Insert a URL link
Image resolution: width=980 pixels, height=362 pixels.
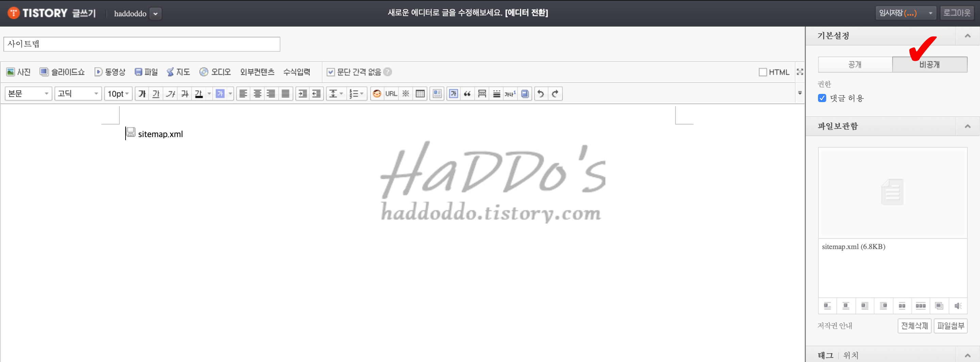[x=391, y=94]
